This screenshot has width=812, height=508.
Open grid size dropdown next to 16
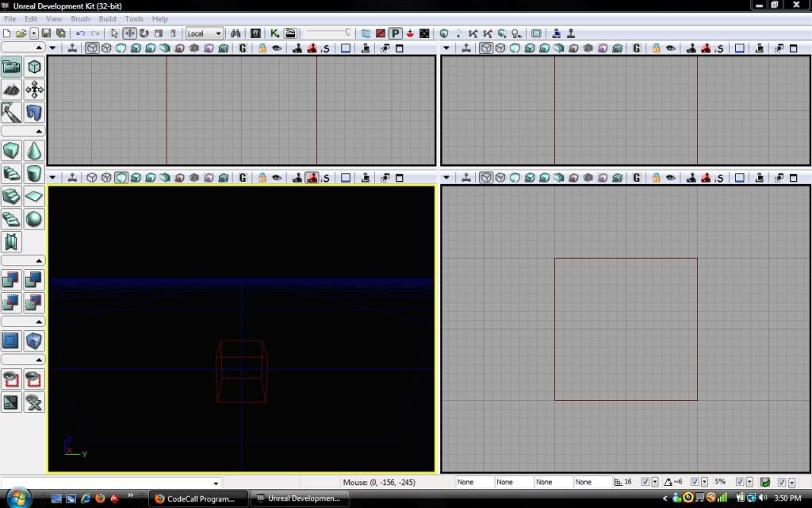click(x=654, y=482)
